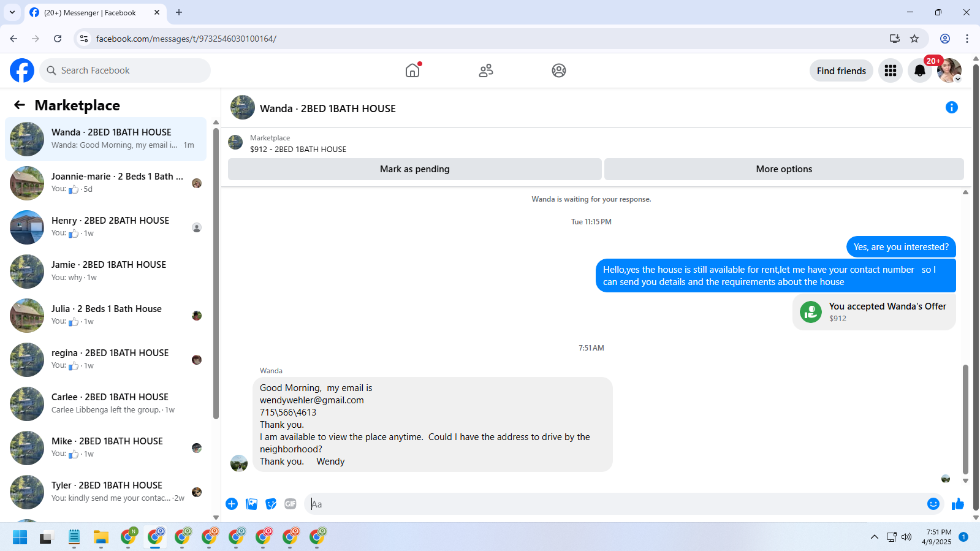The height and width of the screenshot is (551, 980).
Task: Click the browser back button
Action: click(x=13, y=39)
